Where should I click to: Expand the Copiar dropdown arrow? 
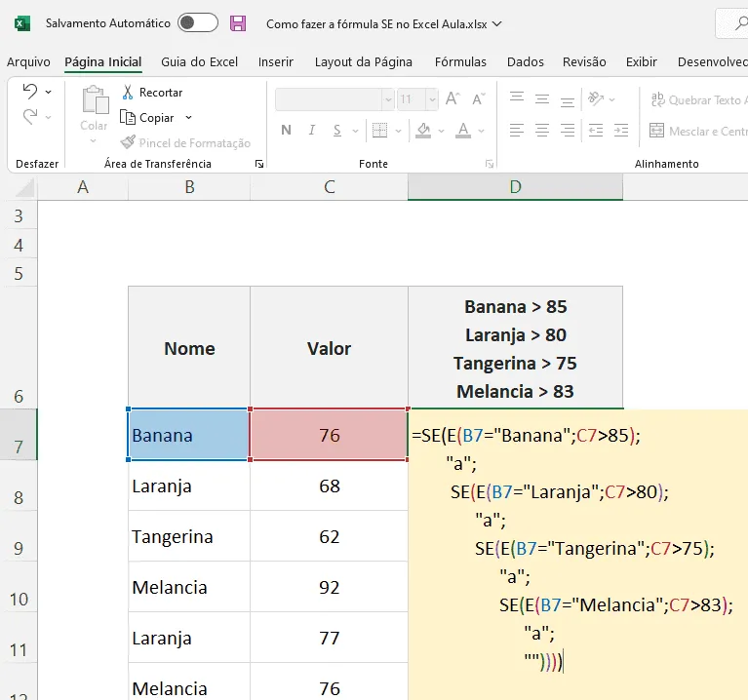click(x=188, y=117)
